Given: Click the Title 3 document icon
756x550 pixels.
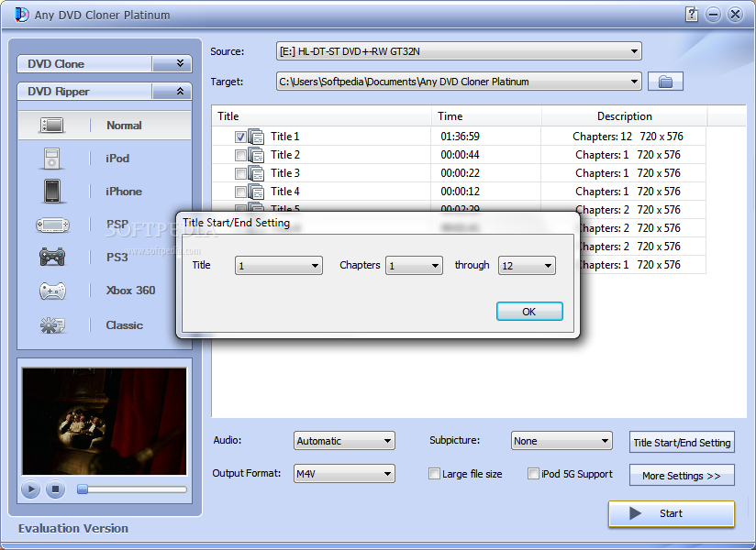Looking at the screenshot, I should (x=256, y=173).
